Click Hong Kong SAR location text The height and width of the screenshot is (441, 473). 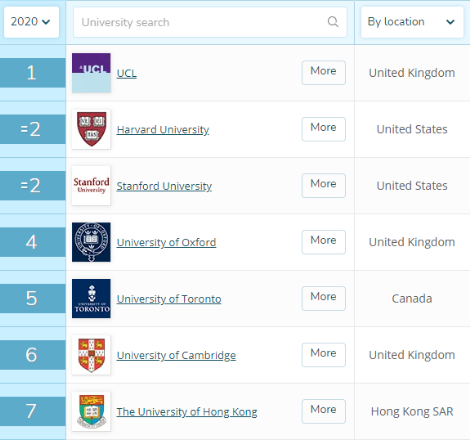tap(412, 412)
